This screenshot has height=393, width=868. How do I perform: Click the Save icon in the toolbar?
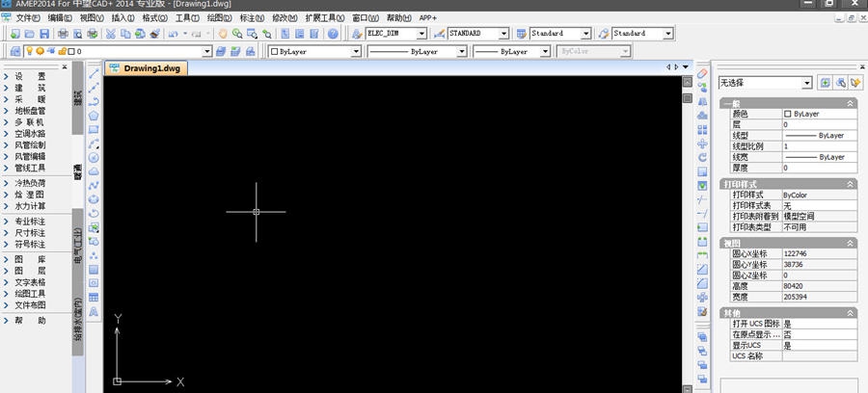pos(42,34)
